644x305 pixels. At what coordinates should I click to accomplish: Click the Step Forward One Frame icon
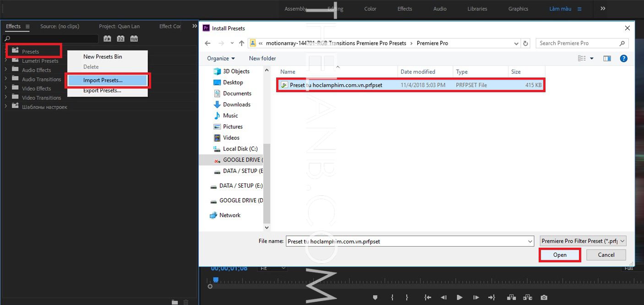tap(475, 298)
